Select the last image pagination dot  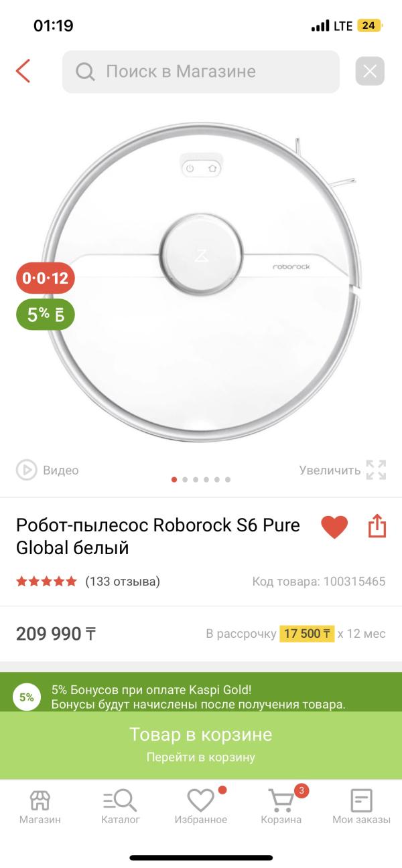[228, 480]
